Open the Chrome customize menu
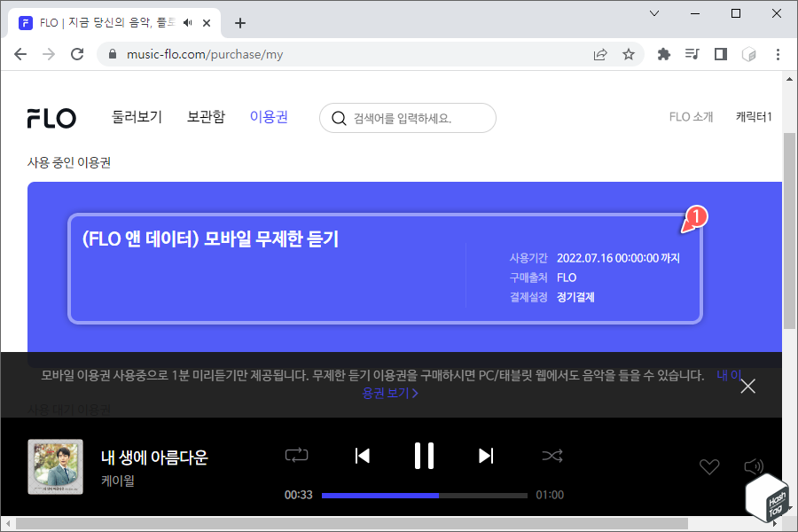This screenshot has height=532, width=798. pyautogui.click(x=778, y=54)
